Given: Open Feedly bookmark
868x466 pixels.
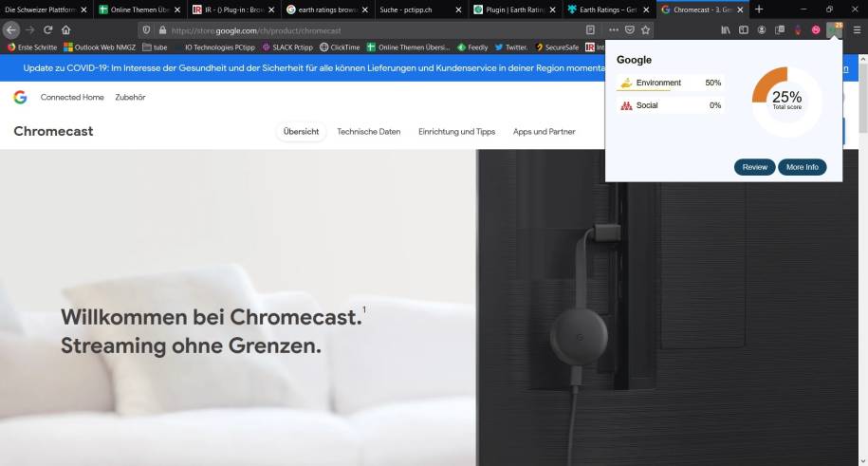Looking at the screenshot, I should 472,47.
